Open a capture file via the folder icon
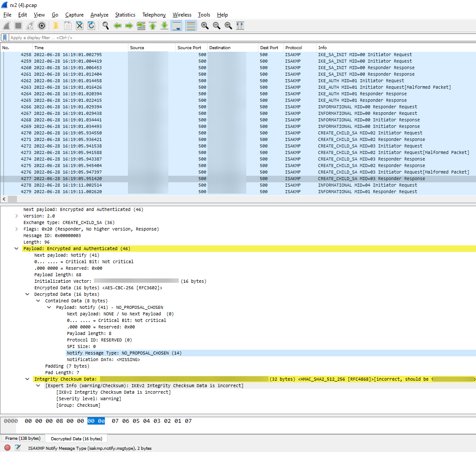 (x=55, y=26)
